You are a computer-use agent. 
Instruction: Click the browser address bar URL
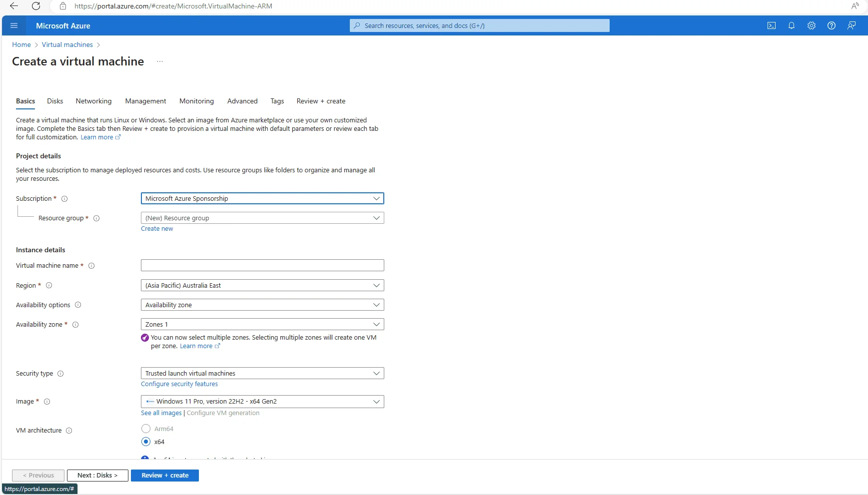173,6
